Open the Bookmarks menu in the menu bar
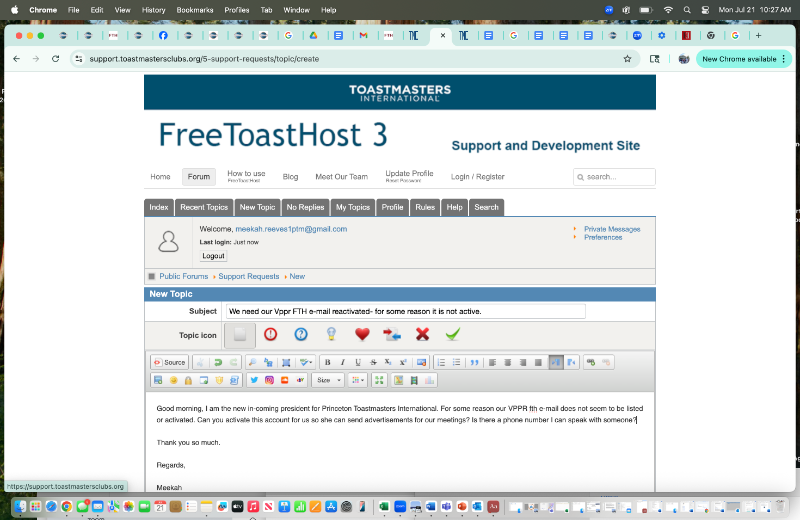This screenshot has width=800, height=520. tap(194, 9)
